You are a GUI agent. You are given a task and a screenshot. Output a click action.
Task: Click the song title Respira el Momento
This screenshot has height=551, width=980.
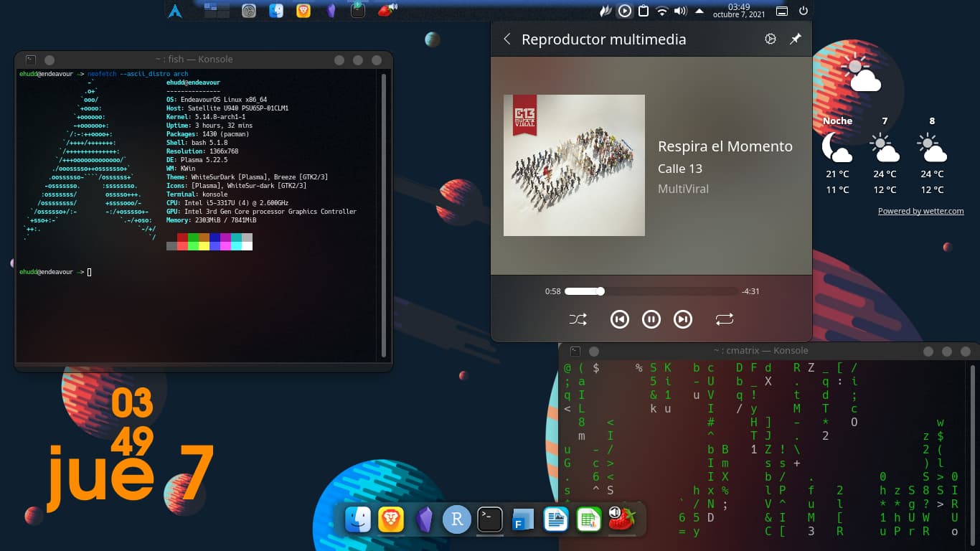pyautogui.click(x=725, y=146)
